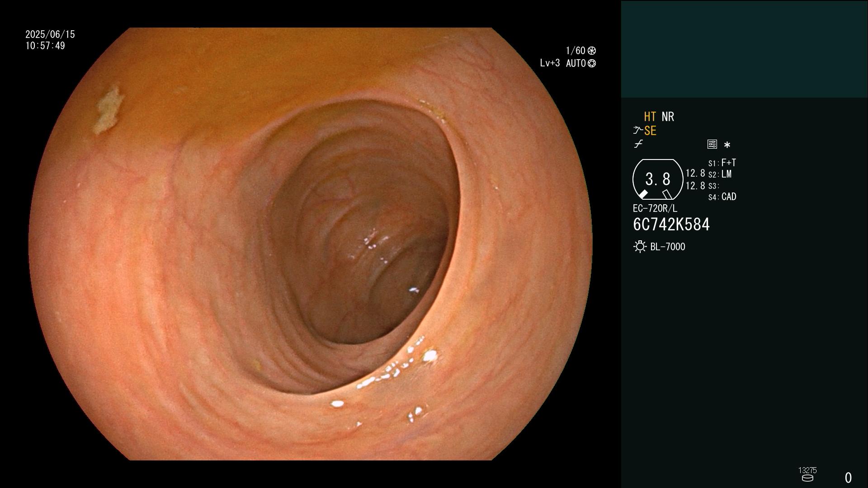Click the upper 12.8 diameter value
The height and width of the screenshot is (488, 868).
(x=695, y=173)
